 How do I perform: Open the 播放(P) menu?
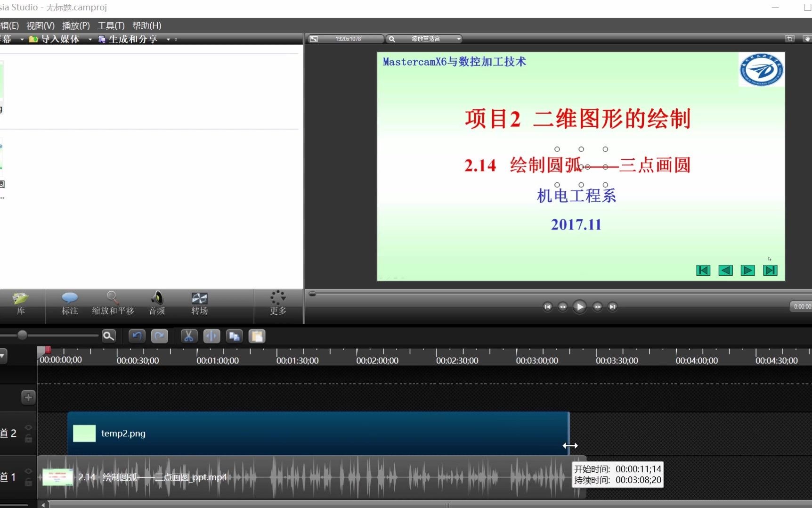tap(76, 25)
